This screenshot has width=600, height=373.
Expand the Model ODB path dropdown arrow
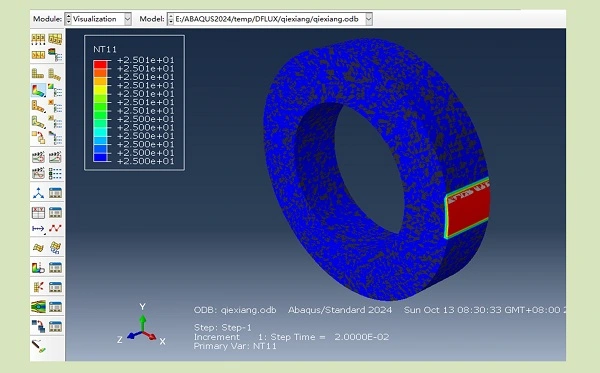pos(368,19)
